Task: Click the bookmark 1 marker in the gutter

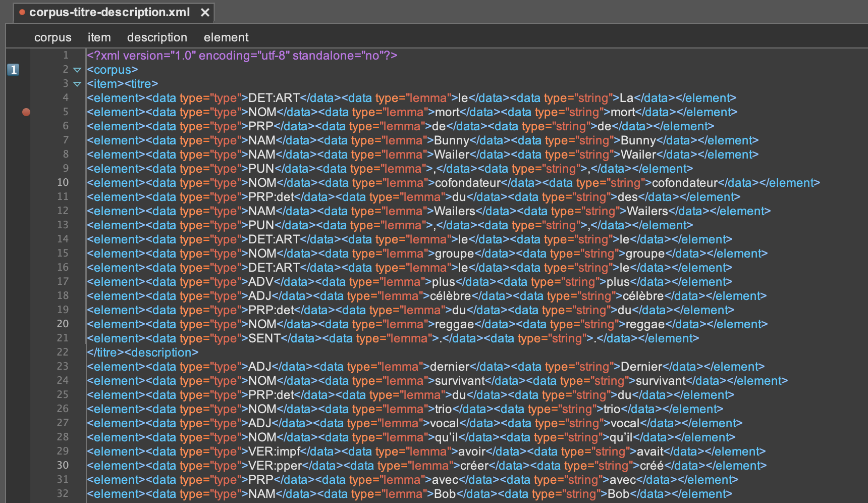Action: 14,70
